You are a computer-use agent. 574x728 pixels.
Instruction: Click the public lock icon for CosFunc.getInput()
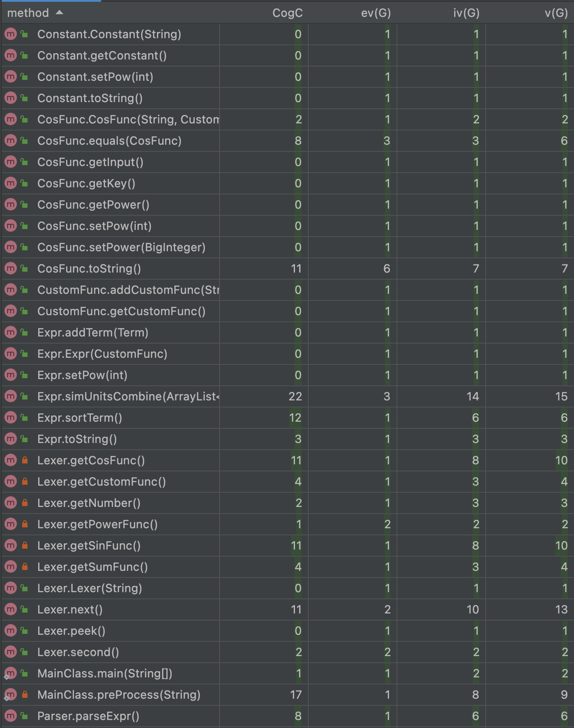pos(25,162)
